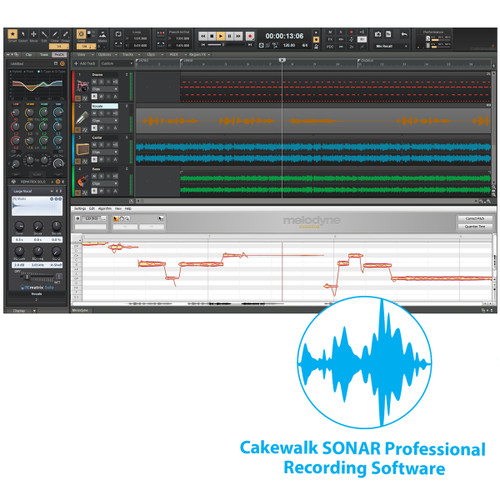
Task: Click the red Record button in transport
Action: [x=250, y=36]
